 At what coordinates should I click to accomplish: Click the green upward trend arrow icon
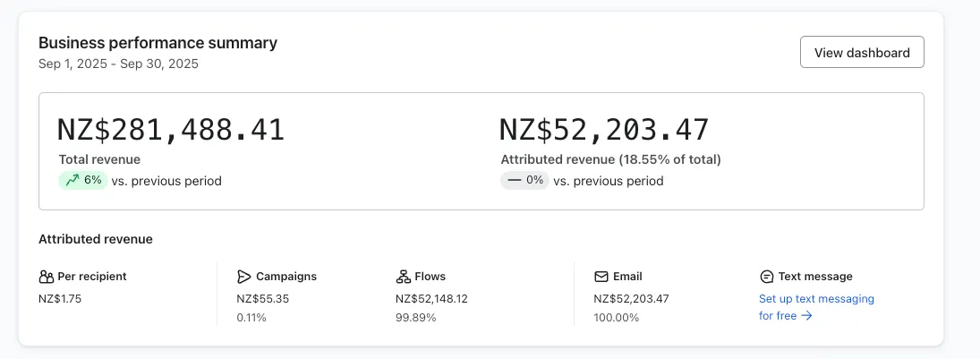tap(72, 181)
